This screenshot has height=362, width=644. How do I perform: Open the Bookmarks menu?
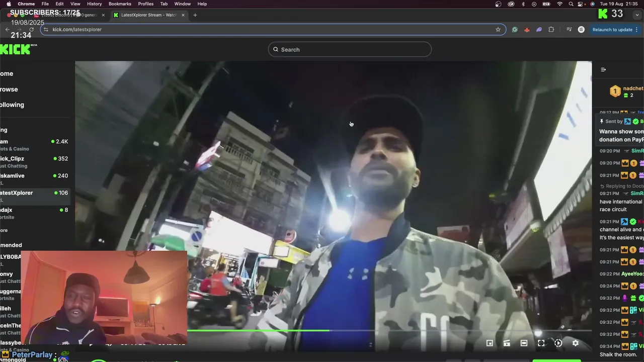pyautogui.click(x=120, y=4)
